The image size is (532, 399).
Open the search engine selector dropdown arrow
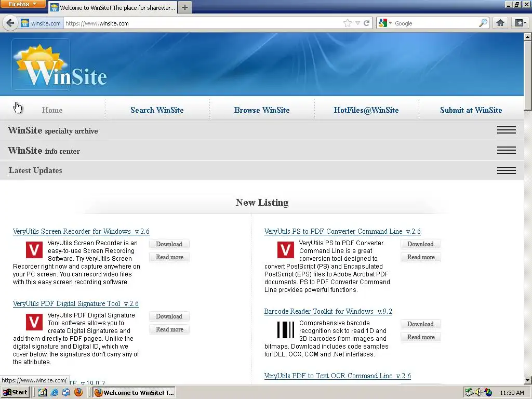(390, 23)
